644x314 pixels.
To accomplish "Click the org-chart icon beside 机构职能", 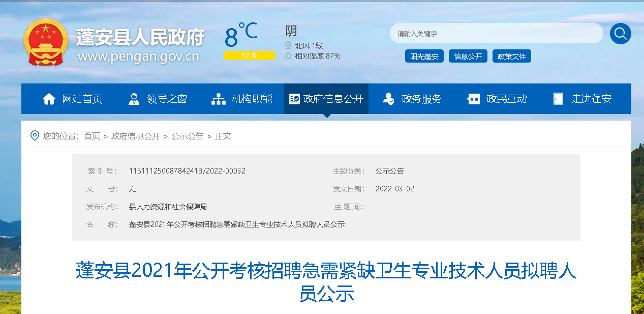I will pyautogui.click(x=219, y=99).
